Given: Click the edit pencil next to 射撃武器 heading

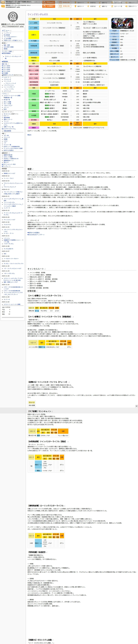Looking at the screenshot, I should pyautogui.click(x=37, y=291).
